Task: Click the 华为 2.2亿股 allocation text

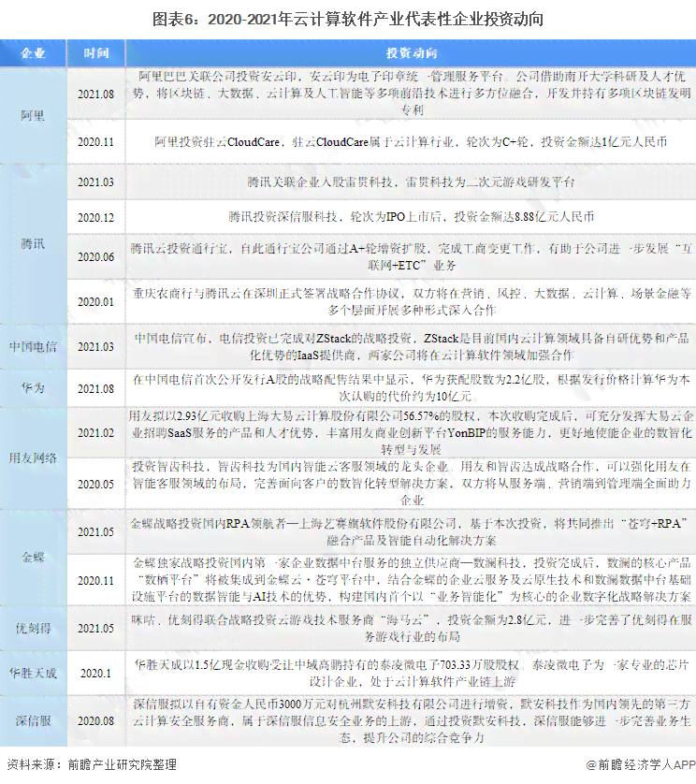Action: point(411,388)
